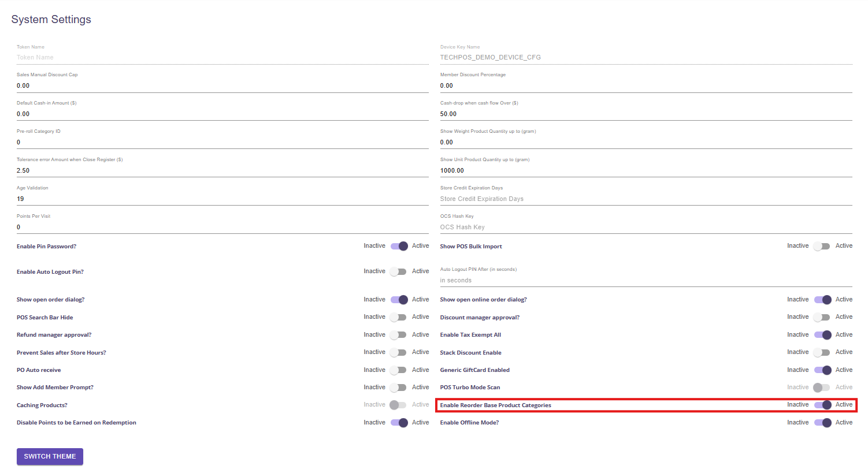Toggle Disable Points Earned on Redemption switch
The width and height of the screenshot is (868, 473).
(x=399, y=423)
